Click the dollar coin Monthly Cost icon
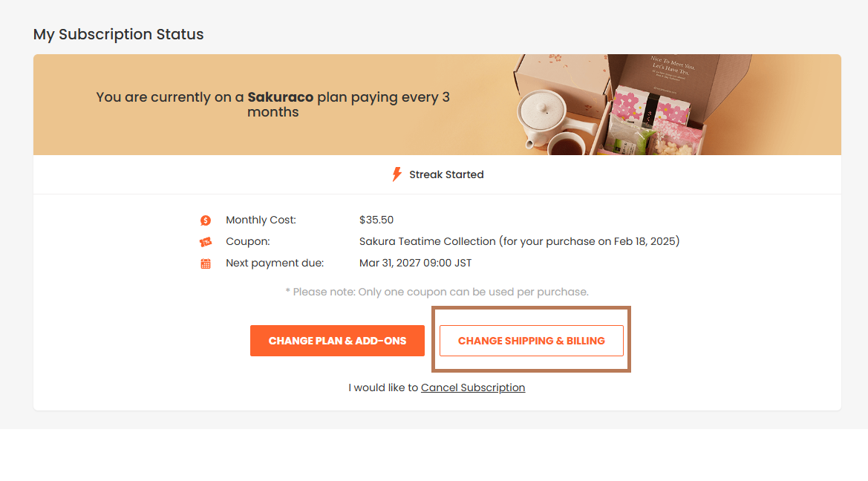Screen dimensions: 868x481 206,220
